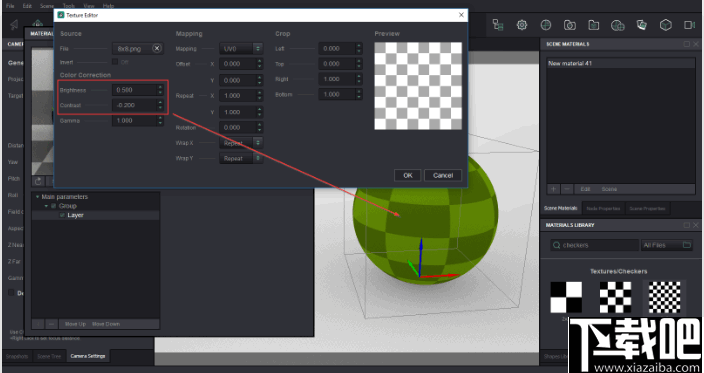Open the settings gear in the toolbar
Screen dimensions: 704x373
521,25
